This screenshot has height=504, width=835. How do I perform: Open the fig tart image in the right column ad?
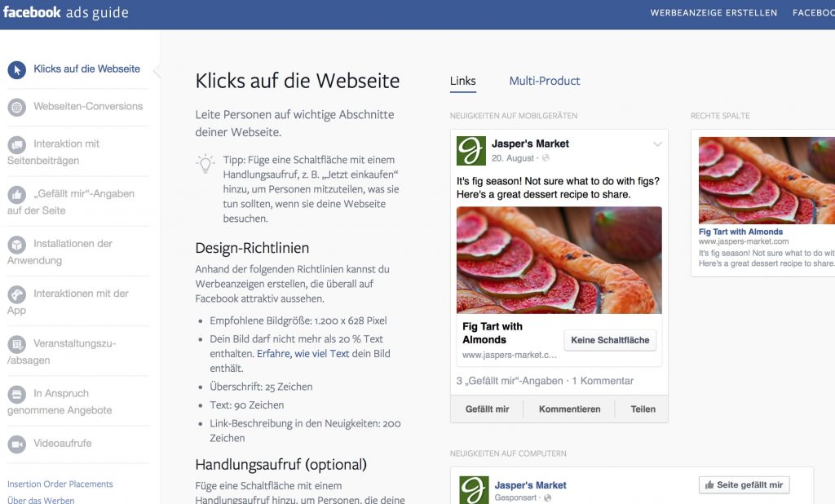click(767, 180)
